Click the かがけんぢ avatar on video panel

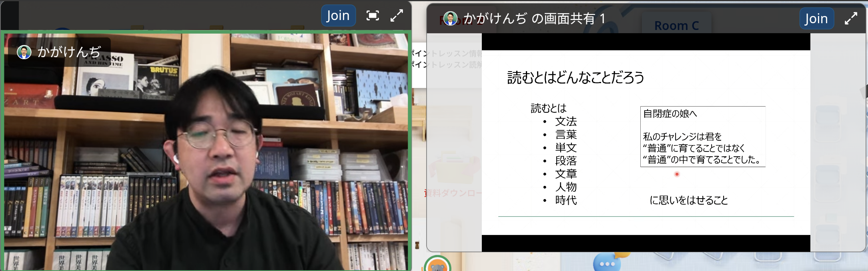coord(24,52)
